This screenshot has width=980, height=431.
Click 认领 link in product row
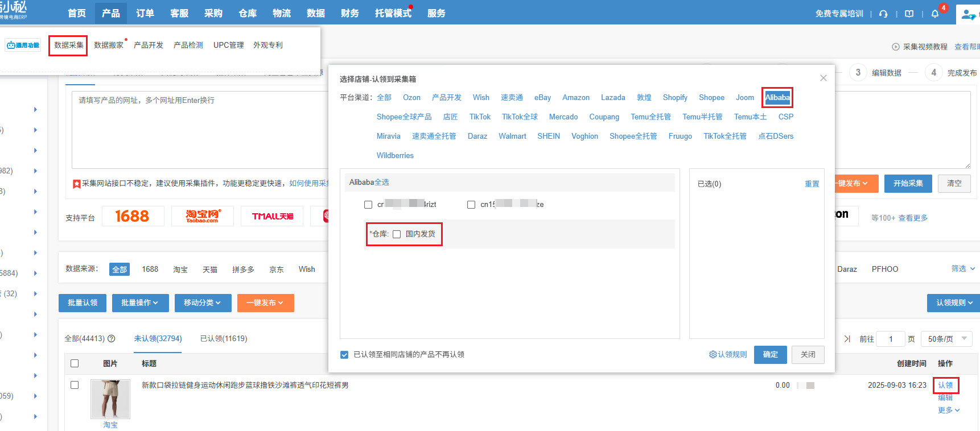point(945,385)
